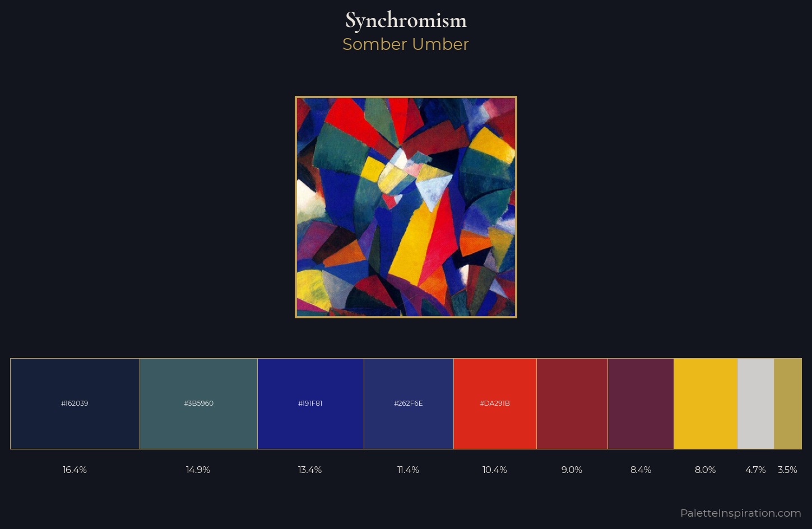Click the 8.4% percentage label

[x=641, y=470]
